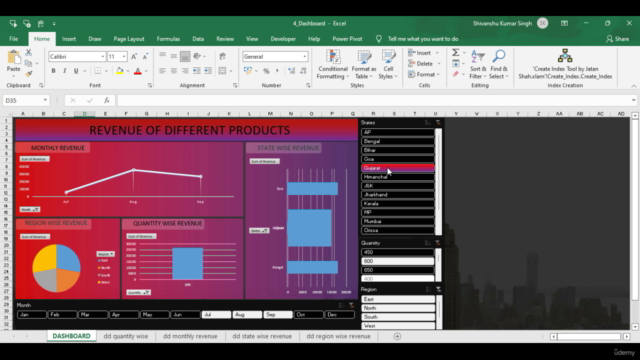Open Customize Quick Access Toolbar arrow

[x=54, y=24]
